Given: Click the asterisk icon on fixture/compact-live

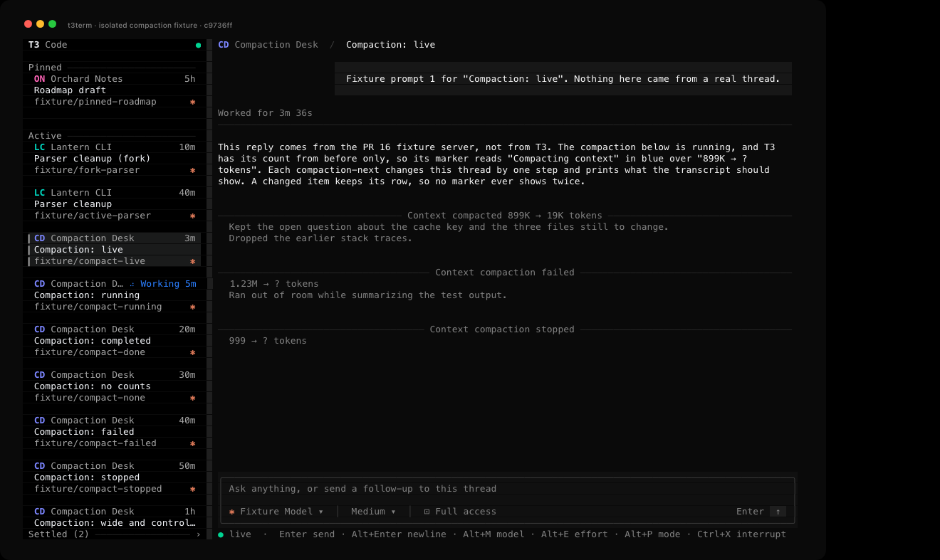Looking at the screenshot, I should pyautogui.click(x=192, y=261).
